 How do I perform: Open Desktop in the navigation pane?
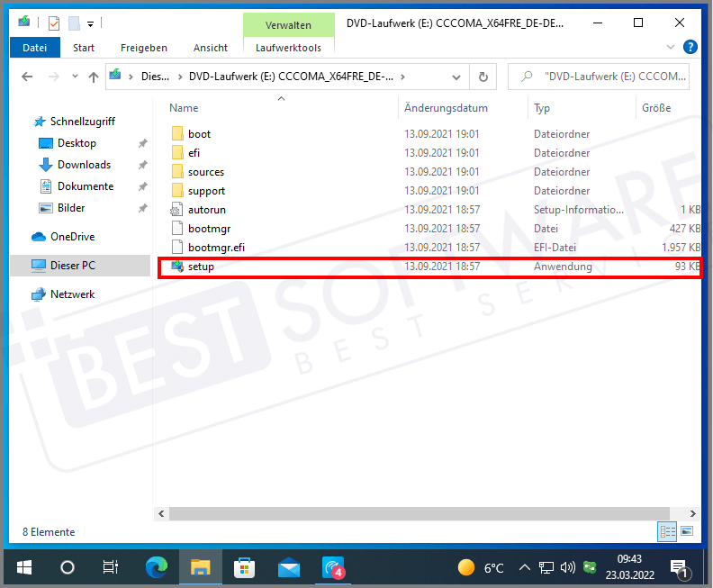tap(77, 143)
